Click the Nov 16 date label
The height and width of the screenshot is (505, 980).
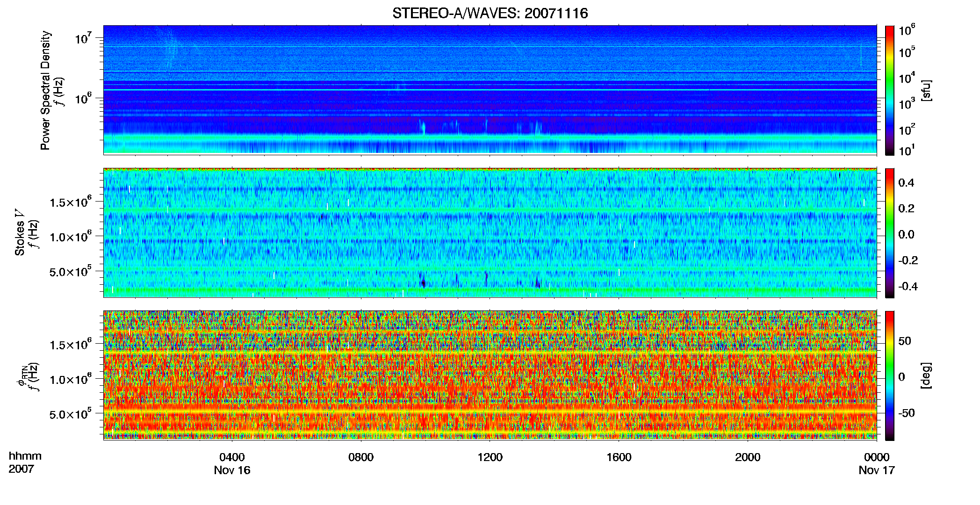(232, 470)
